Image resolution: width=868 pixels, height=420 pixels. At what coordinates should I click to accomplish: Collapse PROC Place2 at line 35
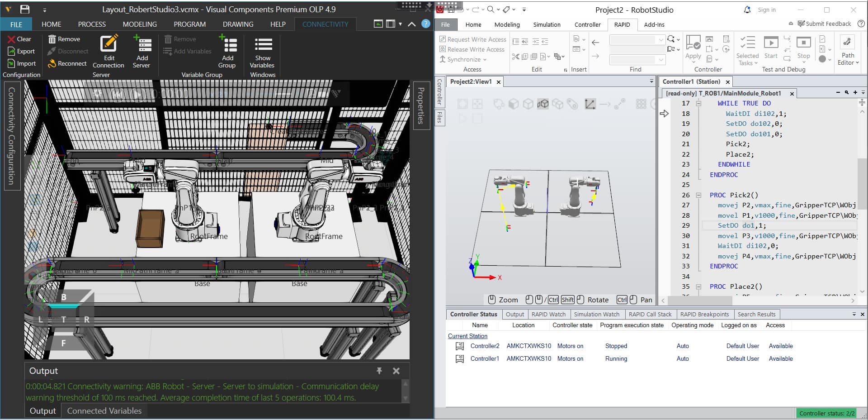click(698, 287)
